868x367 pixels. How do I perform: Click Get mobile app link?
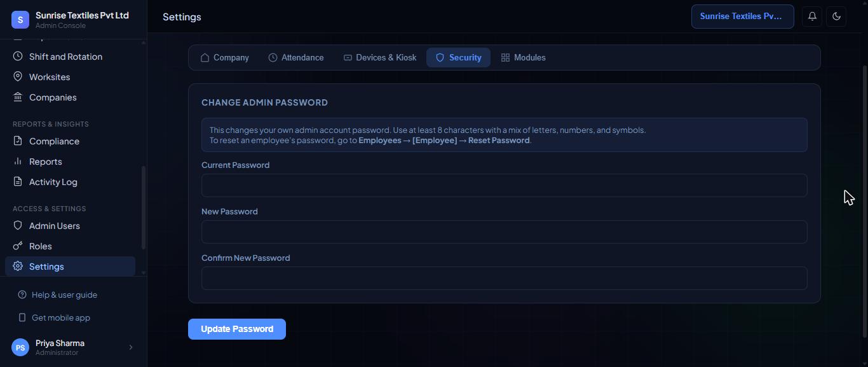click(x=61, y=318)
